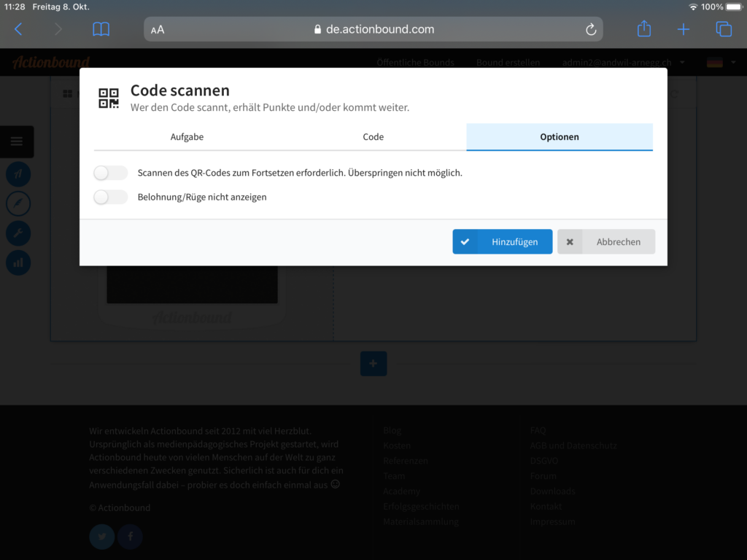The height and width of the screenshot is (560, 747).
Task: Open the Safari share sheet
Action: click(643, 29)
